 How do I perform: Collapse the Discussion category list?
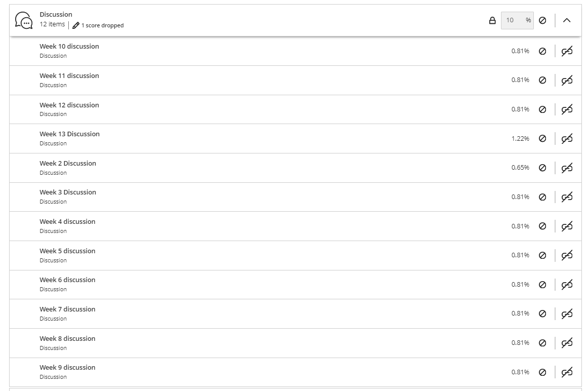pyautogui.click(x=567, y=21)
